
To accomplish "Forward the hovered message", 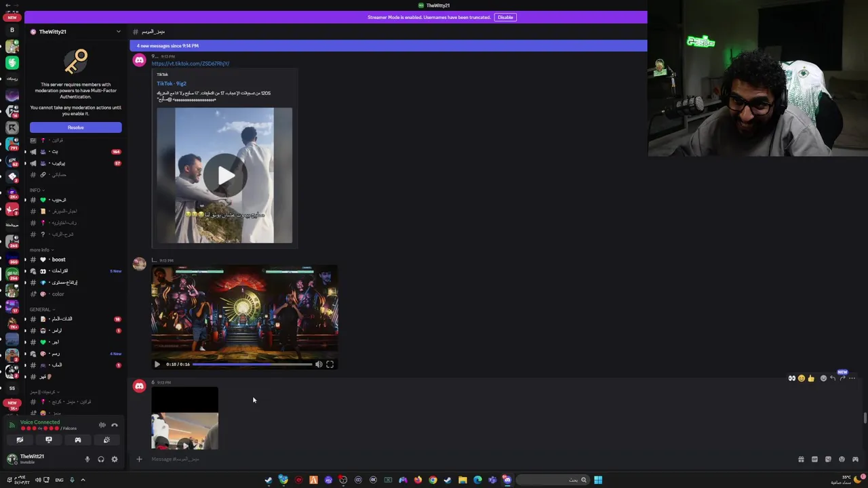I will [x=842, y=378].
